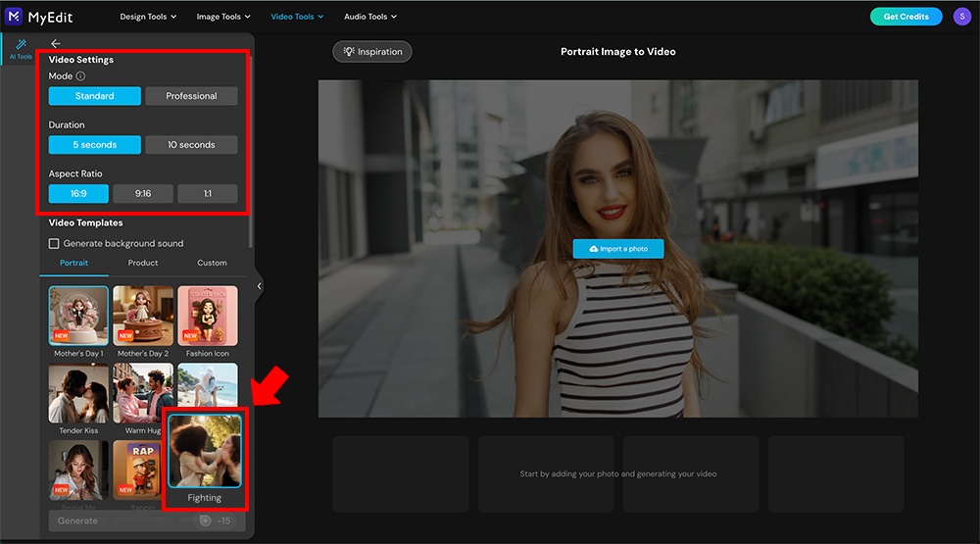The image size is (980, 544).
Task: Open the Video Tools dropdown
Action: click(297, 17)
